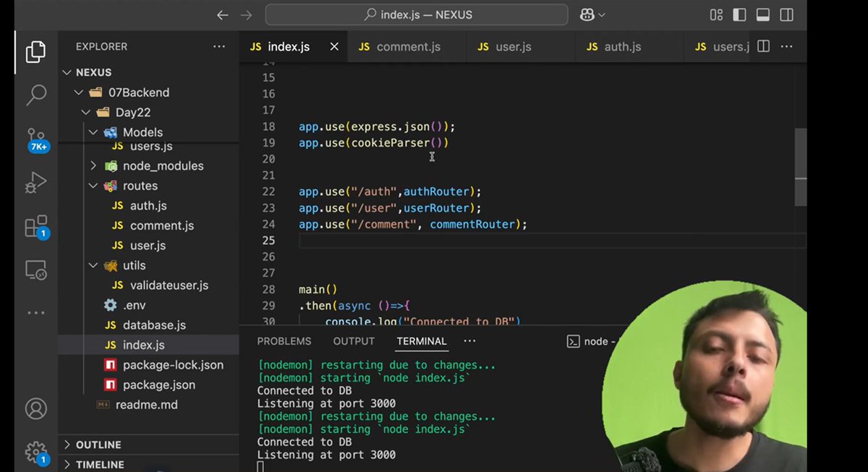Screen dimensions: 868x472
Task: Go back with the left arrow
Action: click(223, 14)
